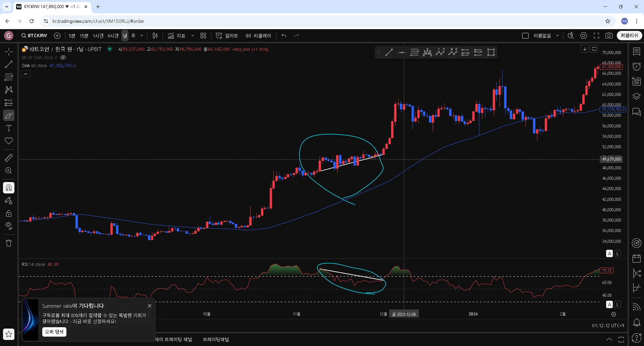644x346 pixels.
Task: Select the ruler measure tool
Action: pyautogui.click(x=9, y=158)
